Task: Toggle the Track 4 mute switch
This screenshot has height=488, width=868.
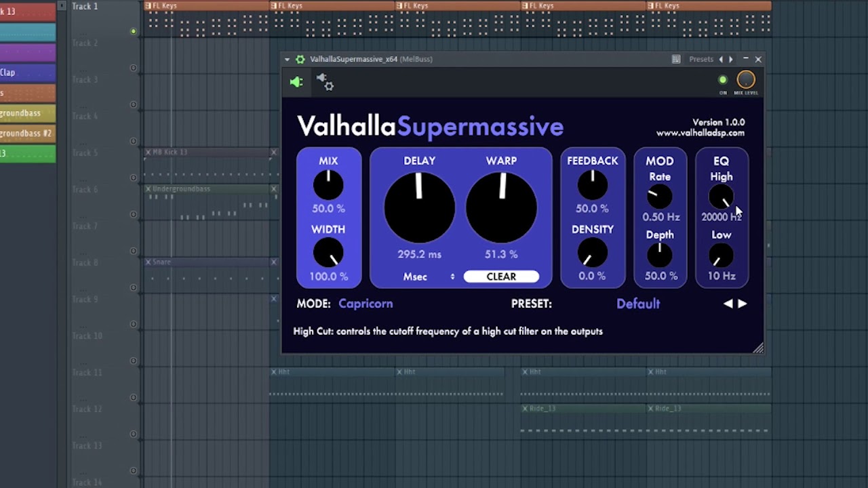Action: [133, 141]
